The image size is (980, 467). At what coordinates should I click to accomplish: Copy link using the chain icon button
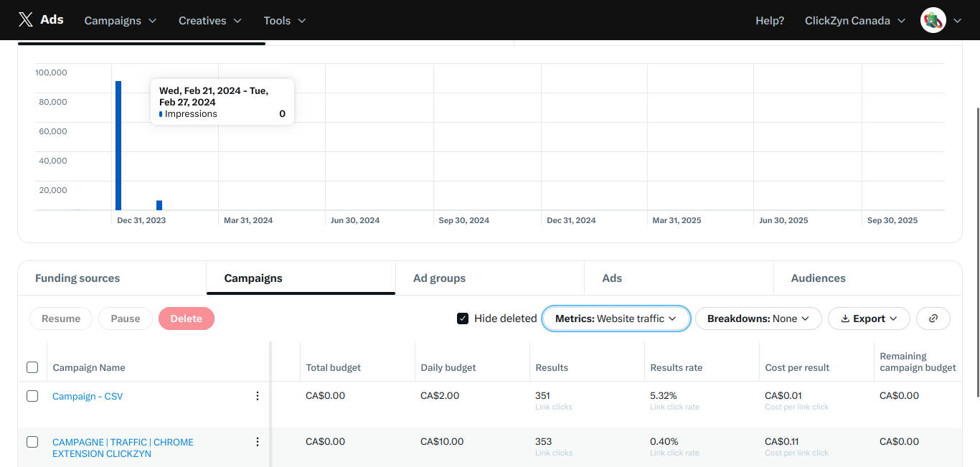click(933, 319)
